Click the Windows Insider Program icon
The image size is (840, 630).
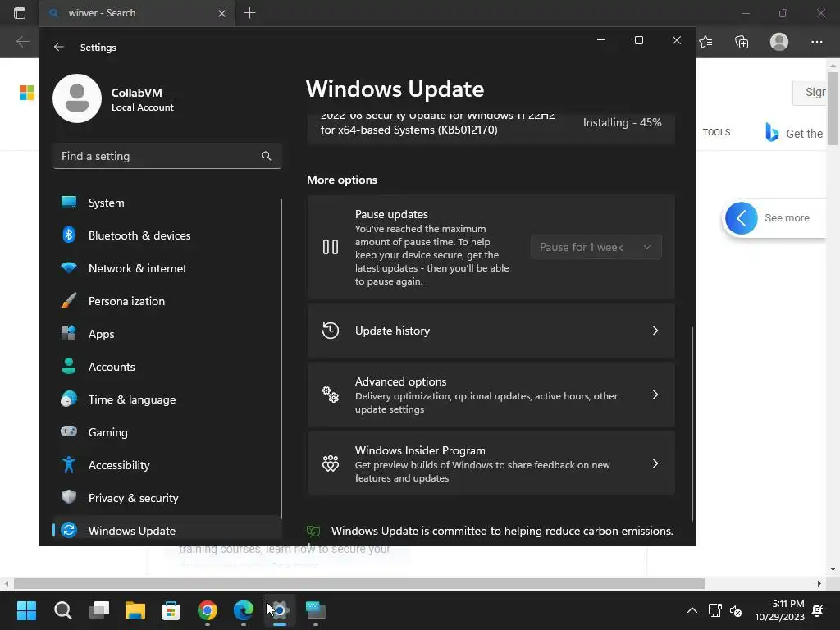pyautogui.click(x=331, y=463)
